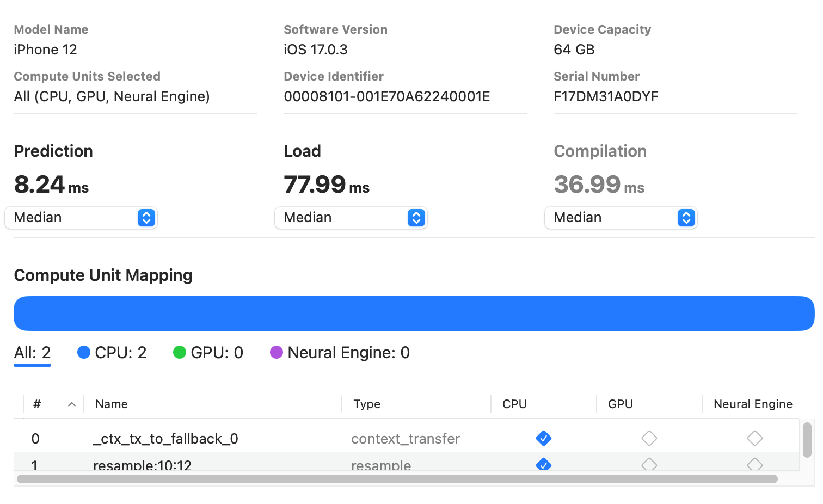
Task: Toggle CPU checkmark for _ctx_tx_to_fallback_0
Action: click(543, 438)
